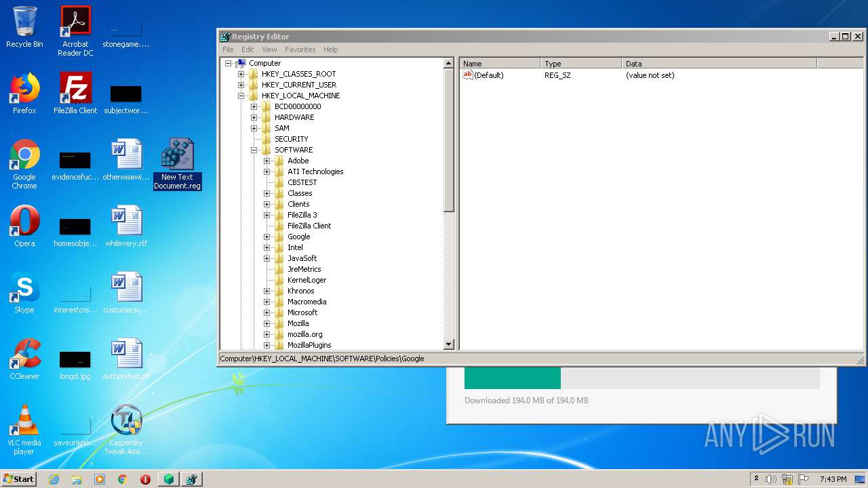Open FileZilla Client desktop shortcut
This screenshot has height=488, width=868.
point(75,94)
